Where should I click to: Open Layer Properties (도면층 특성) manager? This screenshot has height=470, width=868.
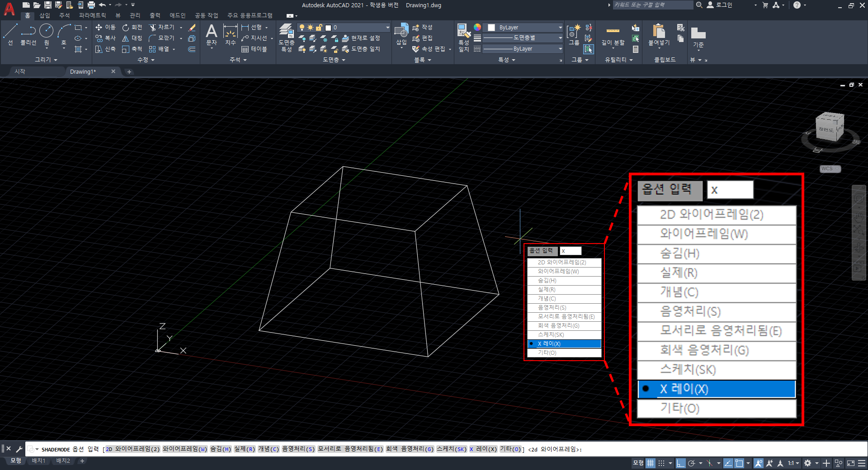click(x=286, y=37)
